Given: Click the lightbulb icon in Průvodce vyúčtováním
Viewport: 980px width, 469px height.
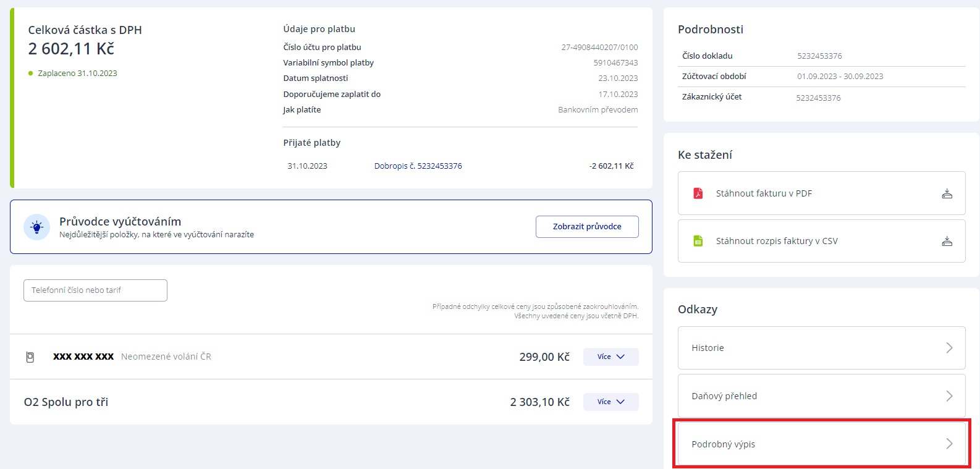Looking at the screenshot, I should point(36,227).
